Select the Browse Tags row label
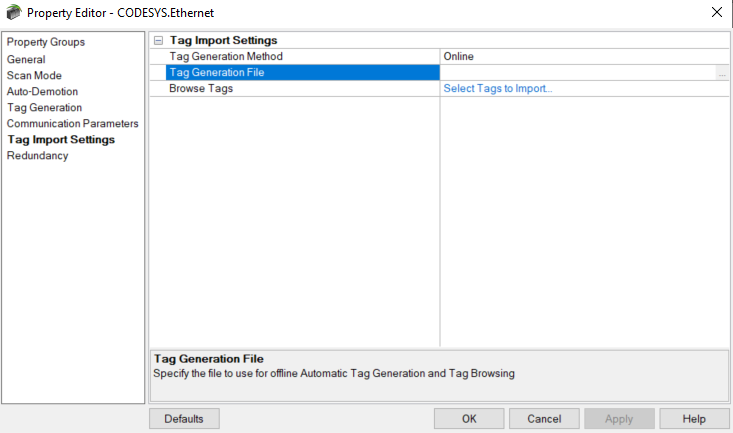733x433 pixels. pyautogui.click(x=201, y=89)
